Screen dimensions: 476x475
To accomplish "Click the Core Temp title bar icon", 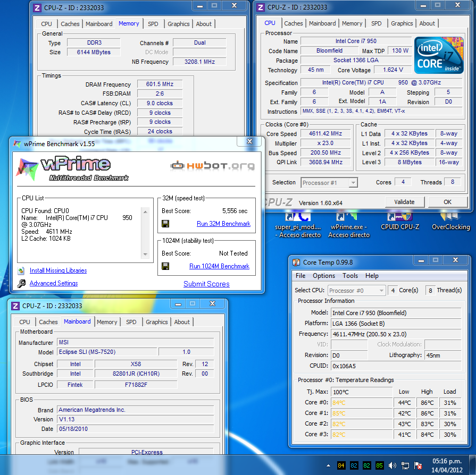I will click(x=296, y=262).
